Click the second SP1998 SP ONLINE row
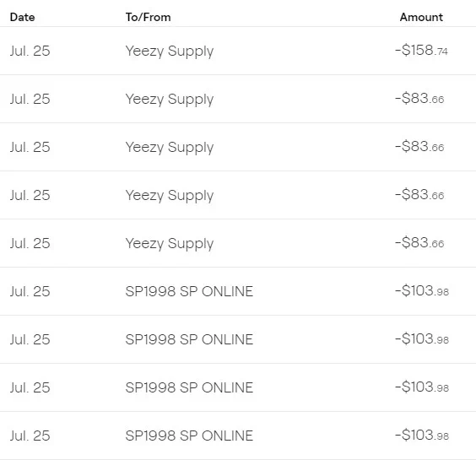 pos(238,339)
